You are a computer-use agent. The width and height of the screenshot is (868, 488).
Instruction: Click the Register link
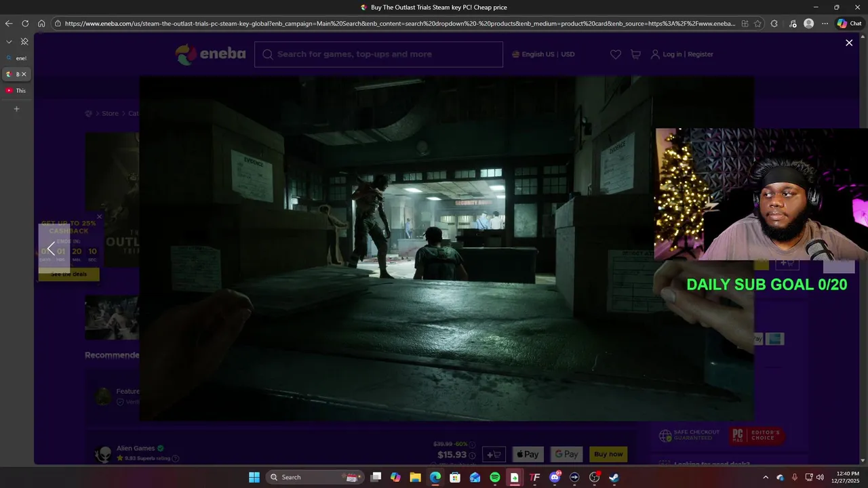point(701,54)
